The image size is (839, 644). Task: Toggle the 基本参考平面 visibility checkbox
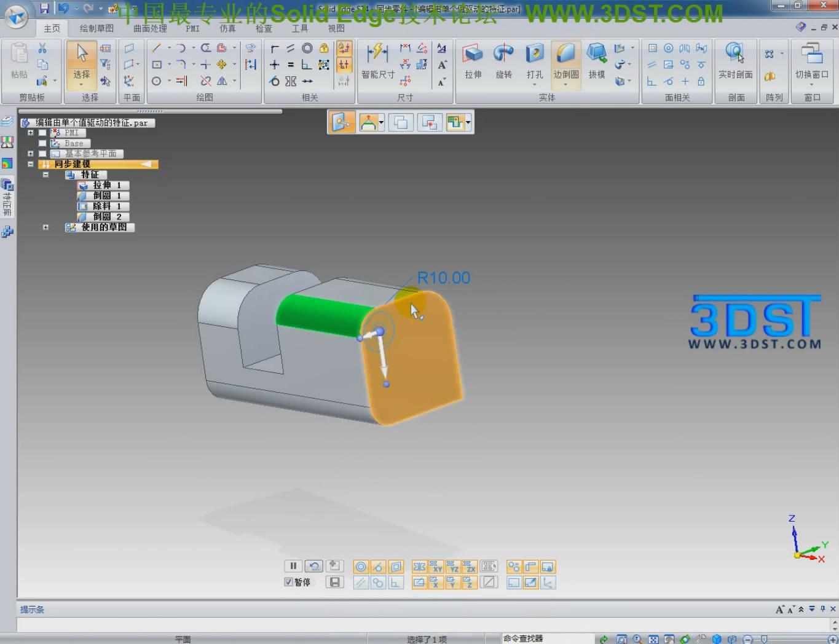click(x=42, y=154)
